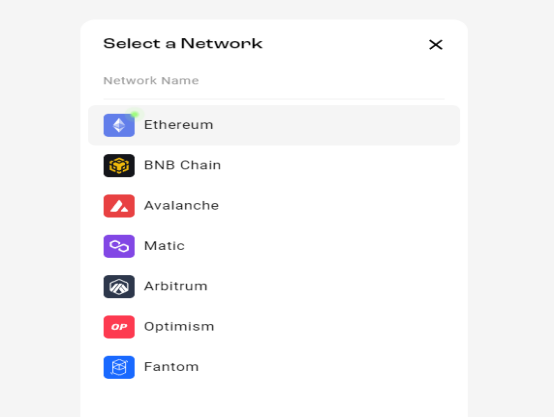Switch to the Avalanche network
The width and height of the screenshot is (554, 418).
click(x=181, y=205)
